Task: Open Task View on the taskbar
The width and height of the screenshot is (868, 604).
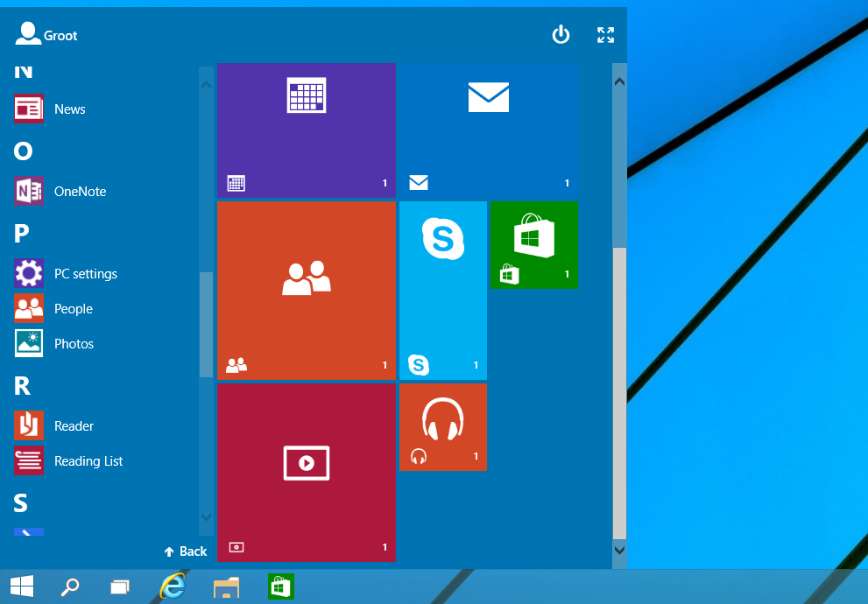Action: pyautogui.click(x=120, y=586)
